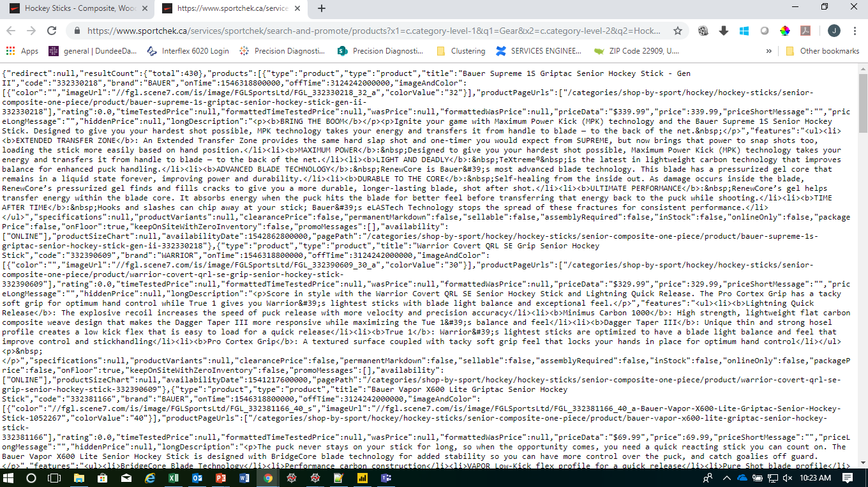Screen dimensions: 868x487
Task: Open the Adobe Acrobat PDF extension
Action: (x=805, y=31)
